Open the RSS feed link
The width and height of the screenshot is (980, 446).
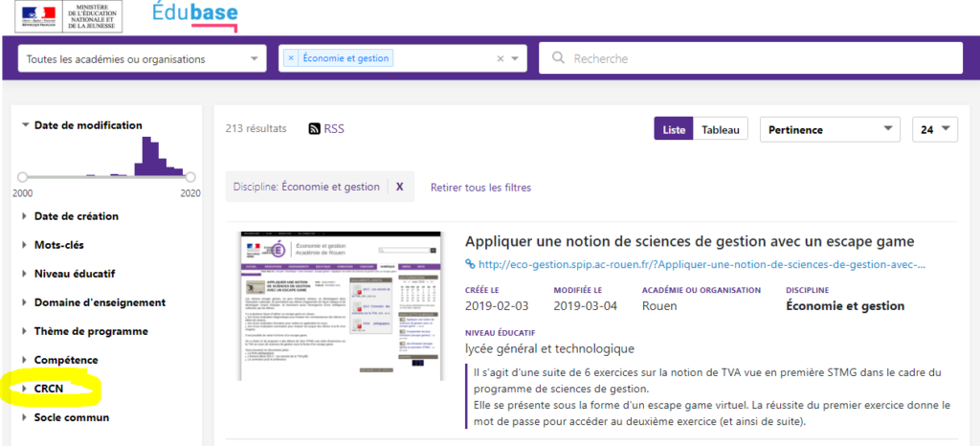click(x=326, y=129)
